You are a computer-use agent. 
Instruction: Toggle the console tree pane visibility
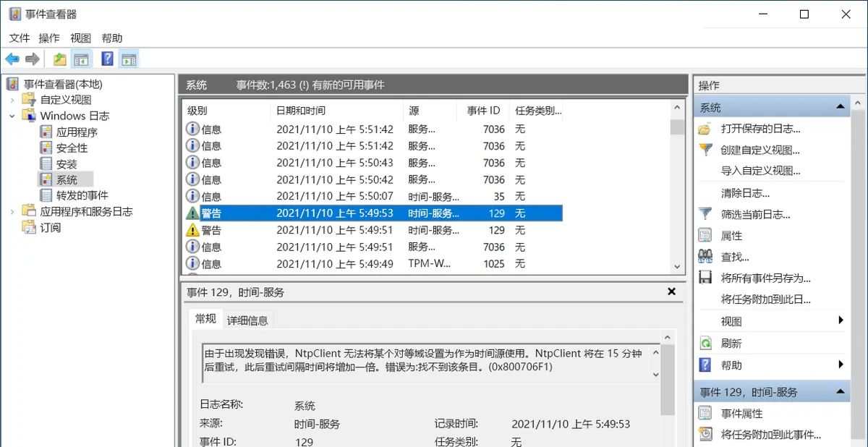(82, 59)
